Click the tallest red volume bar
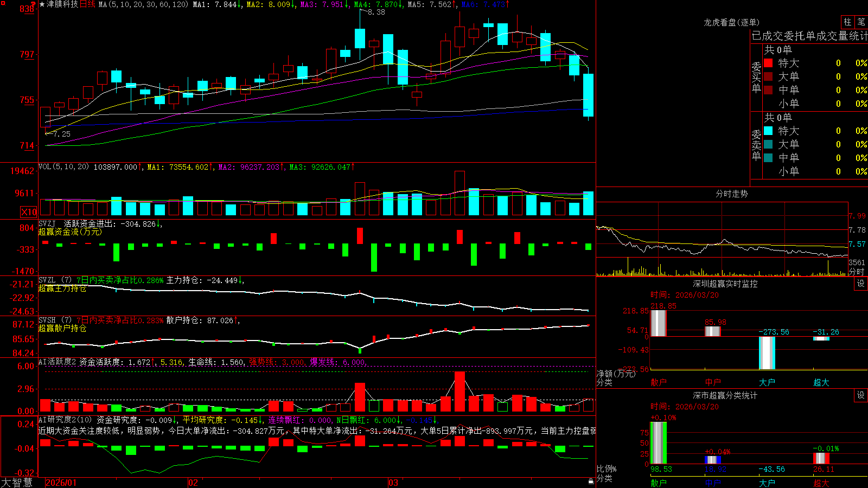Viewport: 868px width, 488px height. point(459,193)
